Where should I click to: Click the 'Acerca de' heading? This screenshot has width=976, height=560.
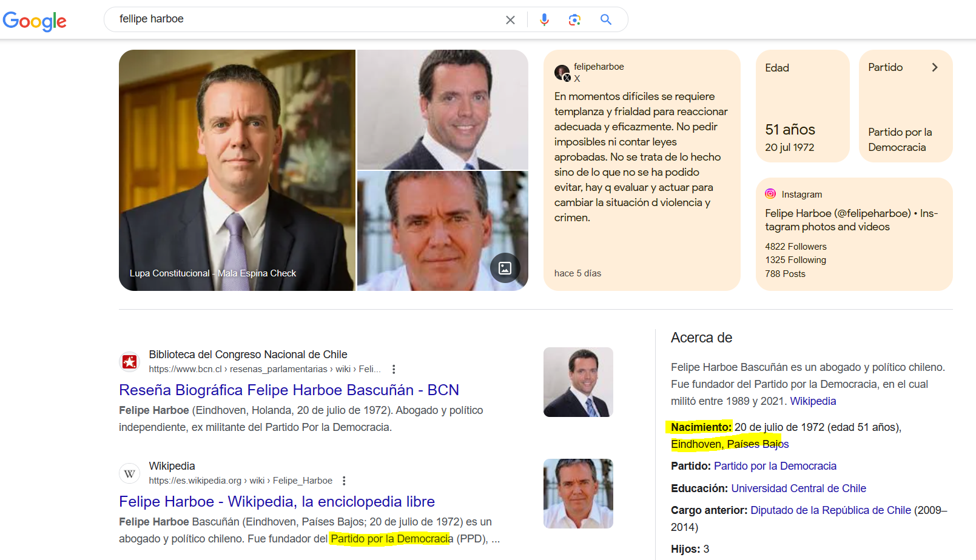pos(701,338)
